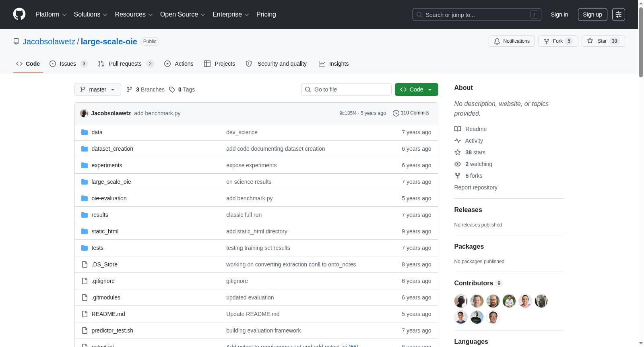644x347 pixels.
Task: Expand the Enterprise menu
Action: 231,15
